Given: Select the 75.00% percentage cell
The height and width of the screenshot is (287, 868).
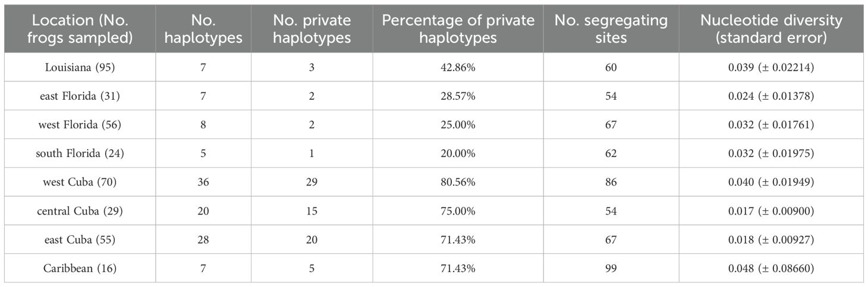Looking at the screenshot, I should pyautogui.click(x=458, y=210).
